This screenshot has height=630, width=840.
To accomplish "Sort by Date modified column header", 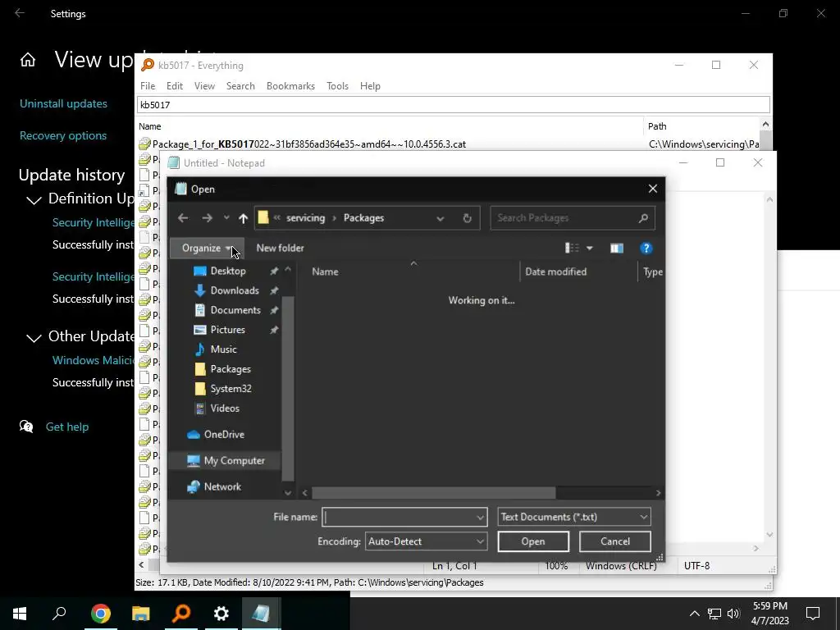I will [555, 272].
